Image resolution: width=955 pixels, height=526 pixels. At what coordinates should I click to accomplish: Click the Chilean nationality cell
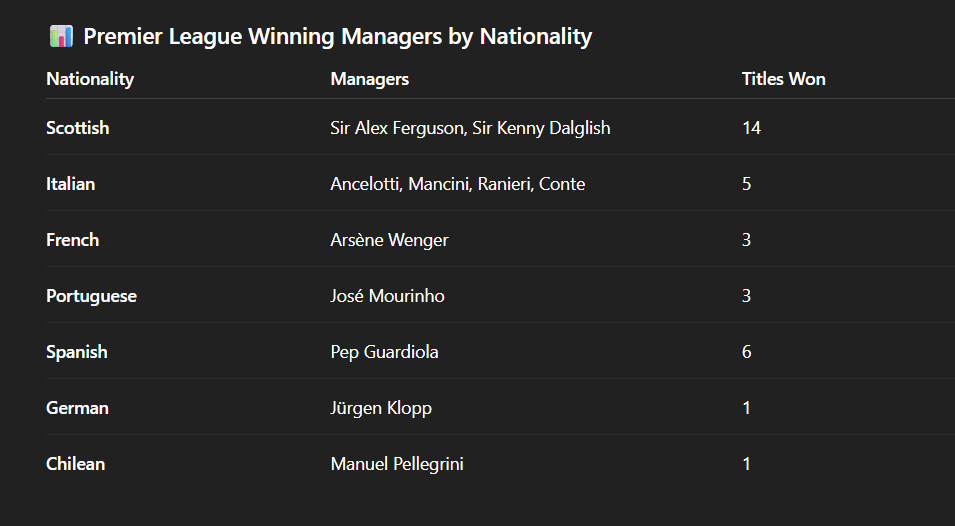[76, 464]
